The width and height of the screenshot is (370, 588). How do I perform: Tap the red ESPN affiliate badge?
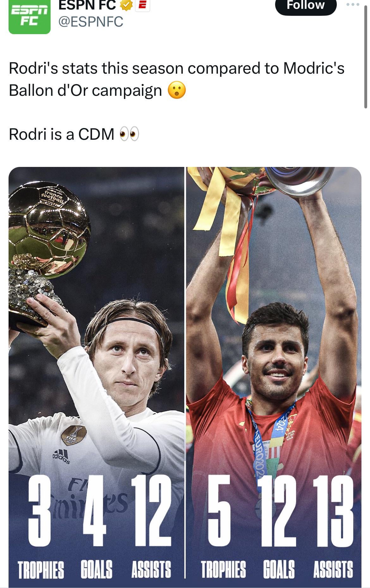[x=142, y=5]
